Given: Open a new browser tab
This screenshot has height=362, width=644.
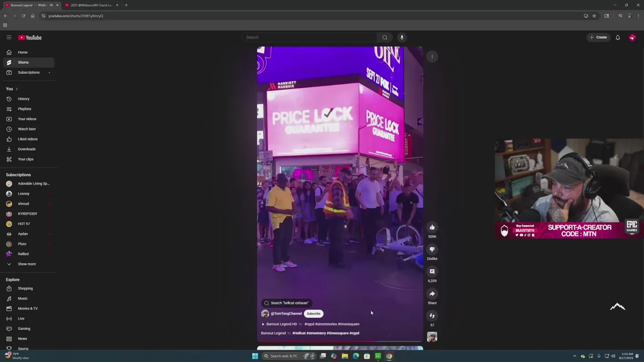Looking at the screenshot, I should [x=126, y=5].
